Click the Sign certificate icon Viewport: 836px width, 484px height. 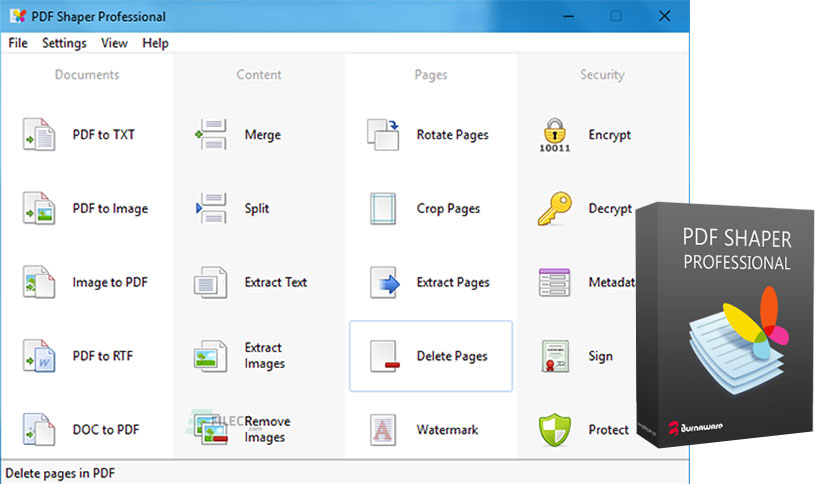tap(555, 356)
